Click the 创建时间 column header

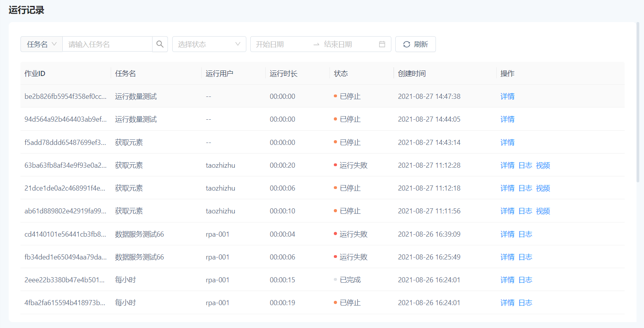411,74
